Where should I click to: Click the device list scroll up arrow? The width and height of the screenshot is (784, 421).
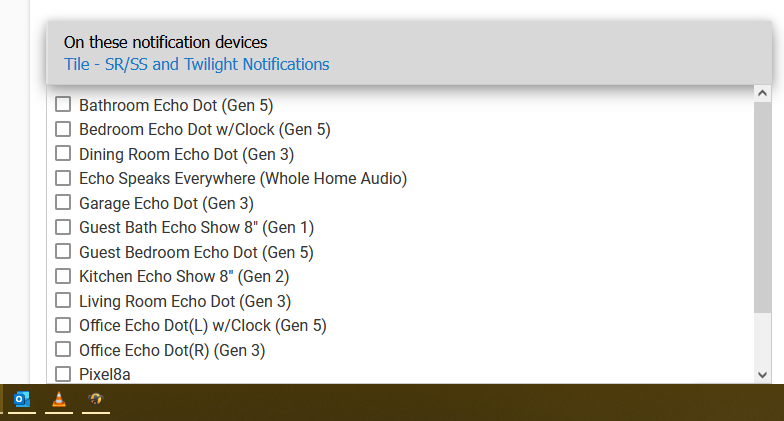[762, 93]
